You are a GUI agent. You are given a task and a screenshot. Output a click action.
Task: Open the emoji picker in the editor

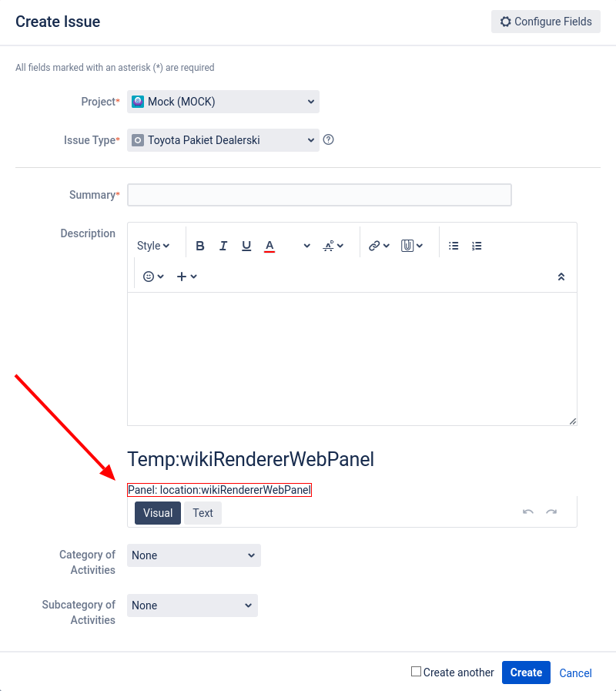pyautogui.click(x=147, y=276)
